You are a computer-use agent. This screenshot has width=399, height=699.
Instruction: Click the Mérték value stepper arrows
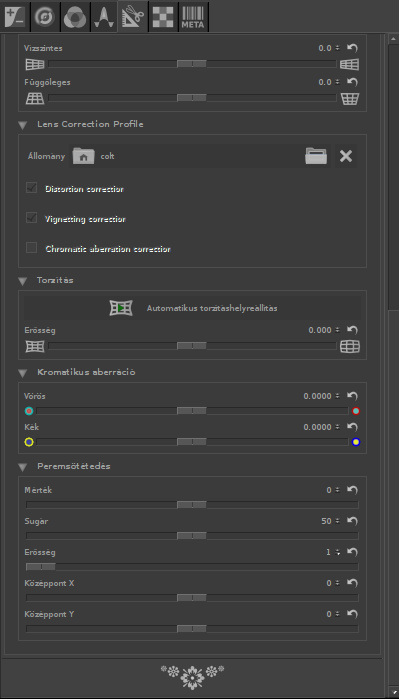337,490
